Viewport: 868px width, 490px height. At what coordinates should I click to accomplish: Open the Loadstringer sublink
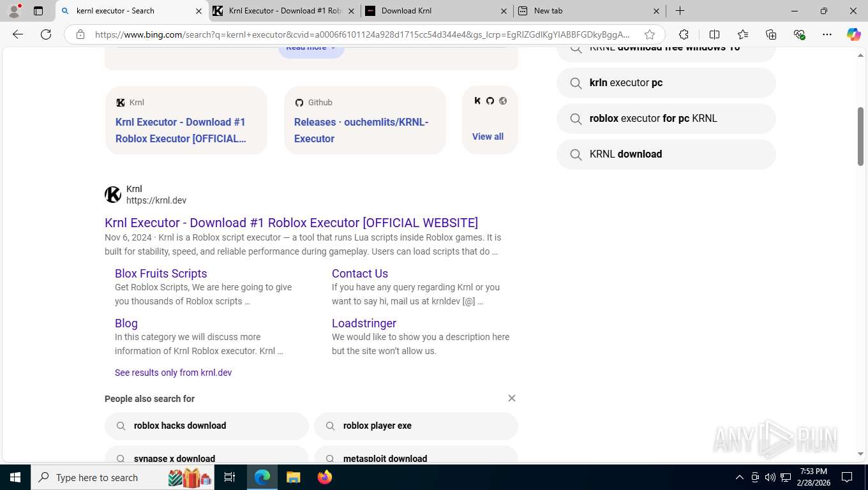(x=364, y=323)
